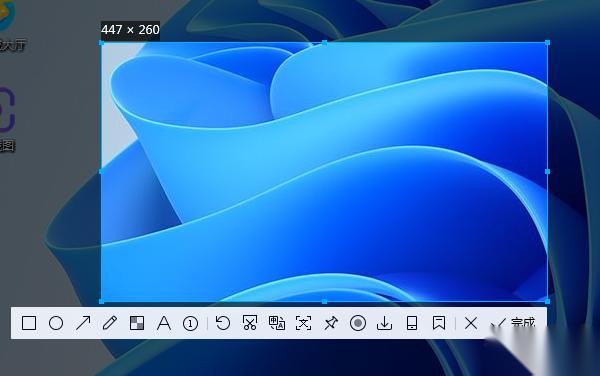Click the top edge middle handle

point(324,43)
